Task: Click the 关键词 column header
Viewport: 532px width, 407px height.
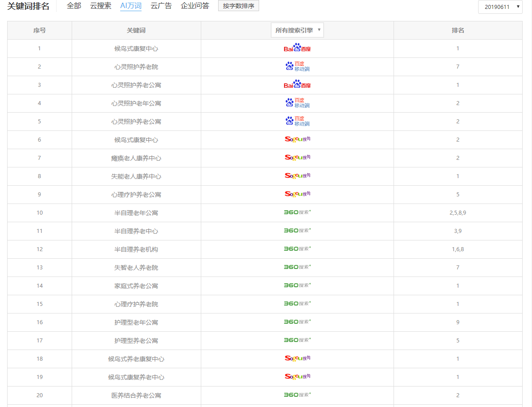Action: point(136,30)
